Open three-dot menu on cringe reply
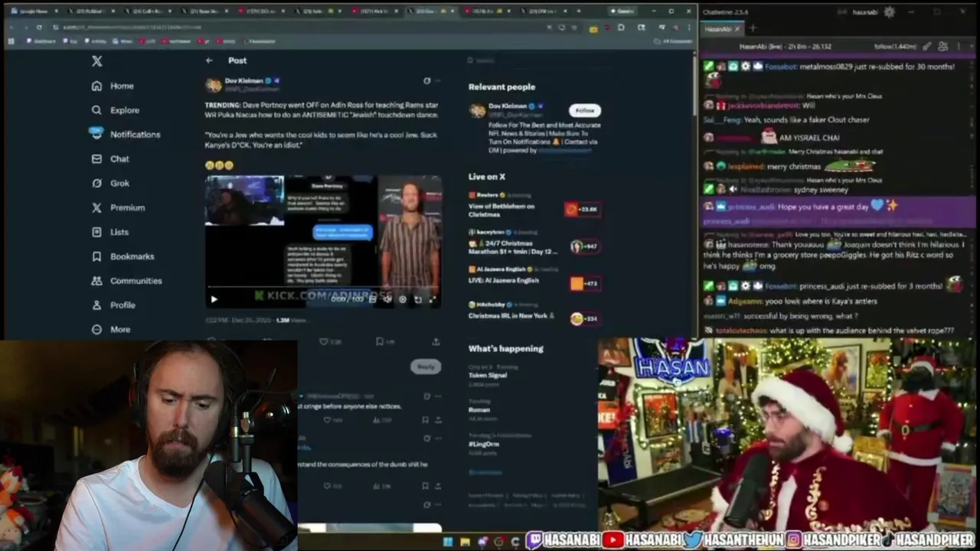This screenshot has height=551, width=980. pyautogui.click(x=438, y=396)
